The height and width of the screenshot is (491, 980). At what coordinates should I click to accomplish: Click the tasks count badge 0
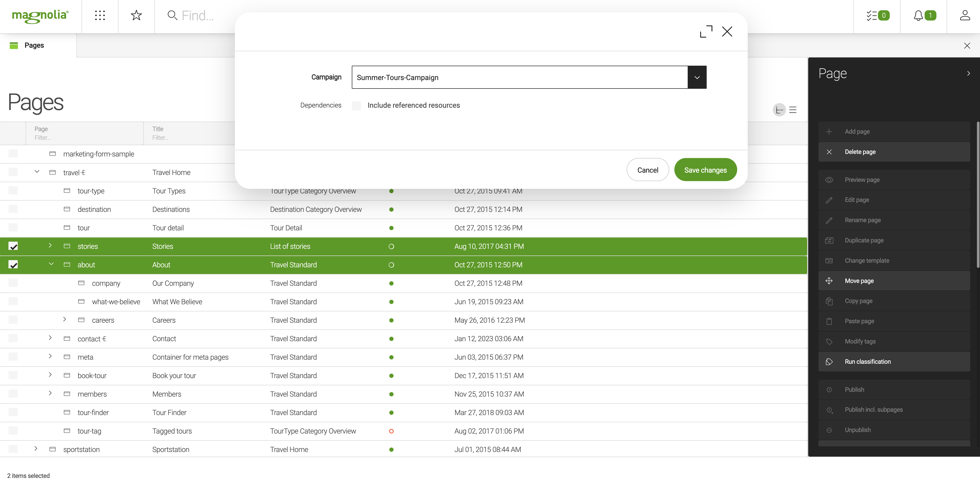pos(883,16)
